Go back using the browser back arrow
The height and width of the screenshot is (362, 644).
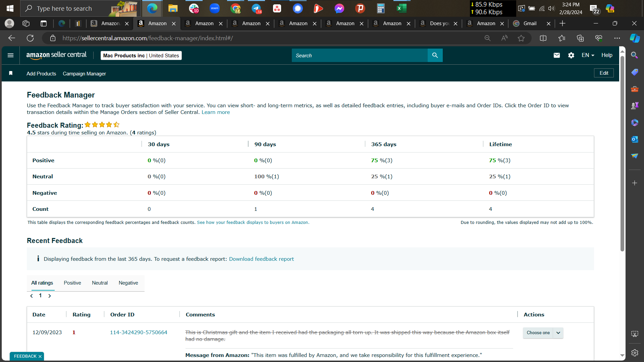[x=12, y=38]
